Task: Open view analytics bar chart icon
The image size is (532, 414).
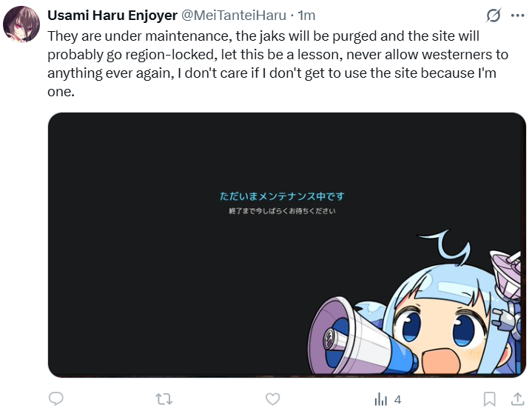Action: point(381,398)
